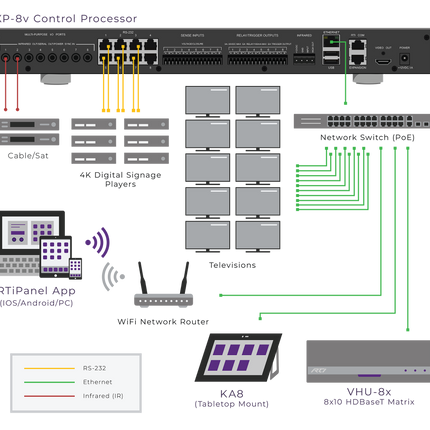Select the top-left television screen
430x430 pixels.
(x=208, y=101)
